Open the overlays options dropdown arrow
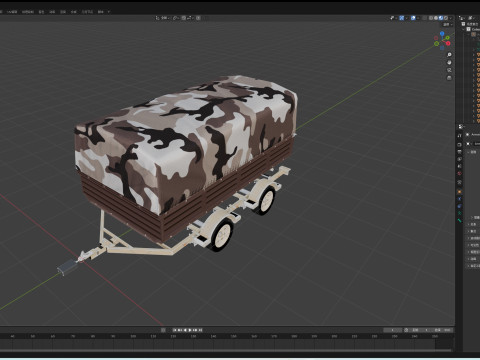The width and height of the screenshot is (480, 360). pyautogui.click(x=418, y=18)
